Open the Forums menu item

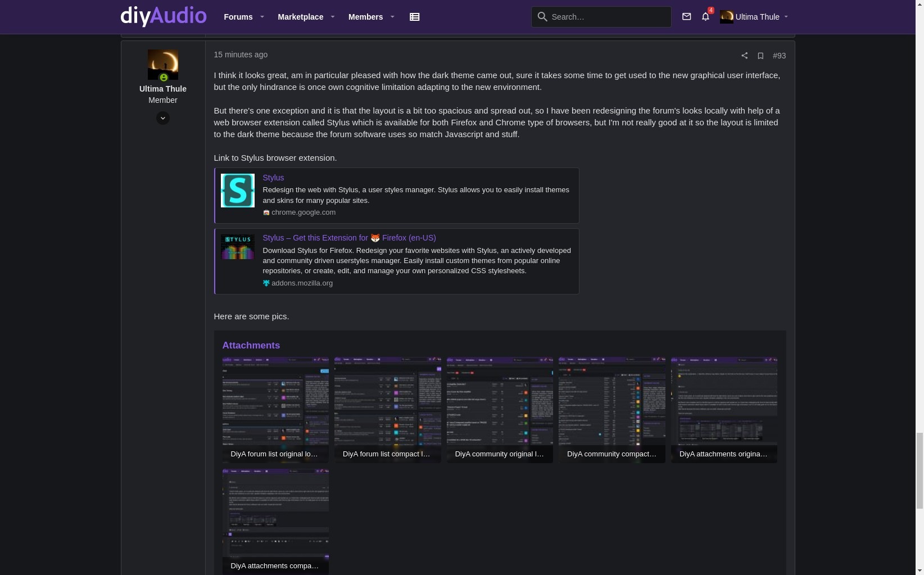pos(238,17)
